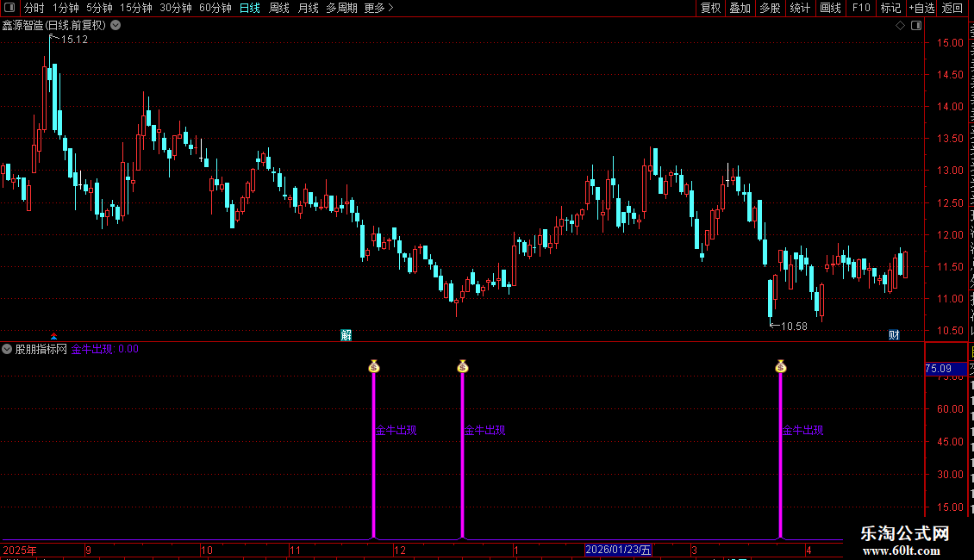Select the 30分钟 period tab
This screenshot has width=974, height=560.
coord(176,8)
